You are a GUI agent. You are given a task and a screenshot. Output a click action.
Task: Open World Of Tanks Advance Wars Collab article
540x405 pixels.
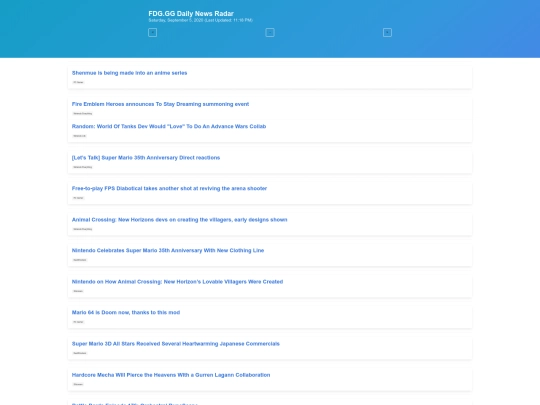[x=169, y=126]
